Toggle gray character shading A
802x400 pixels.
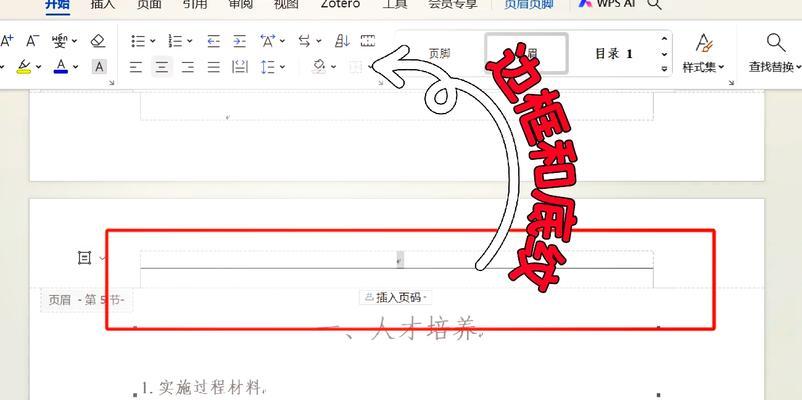click(99, 66)
